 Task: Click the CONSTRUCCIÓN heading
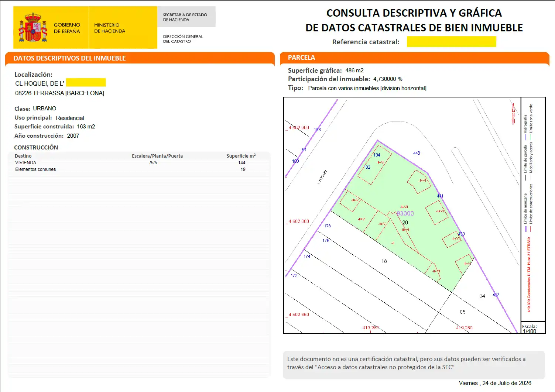click(x=36, y=148)
